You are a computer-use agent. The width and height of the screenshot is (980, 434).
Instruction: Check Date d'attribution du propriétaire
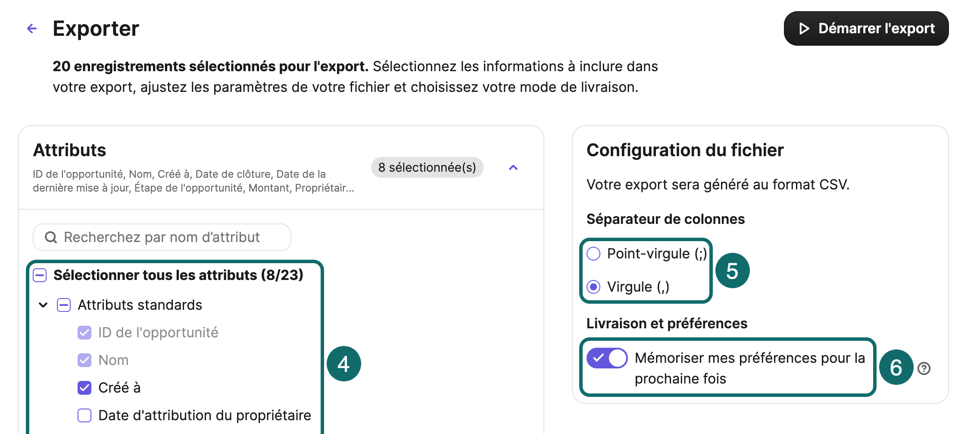pyautogui.click(x=84, y=415)
